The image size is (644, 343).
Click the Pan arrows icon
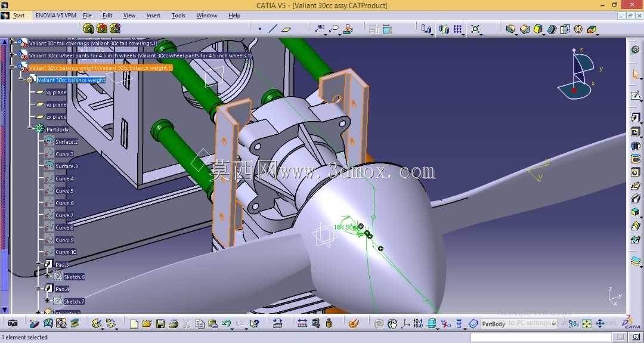[x=600, y=324]
